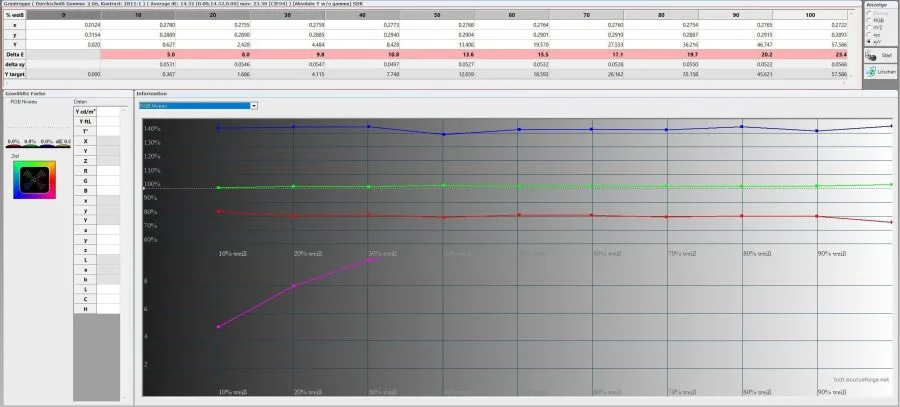This screenshot has height=407, width=900.
Task: Click the 'G' row in Daten
Action: 96,181
